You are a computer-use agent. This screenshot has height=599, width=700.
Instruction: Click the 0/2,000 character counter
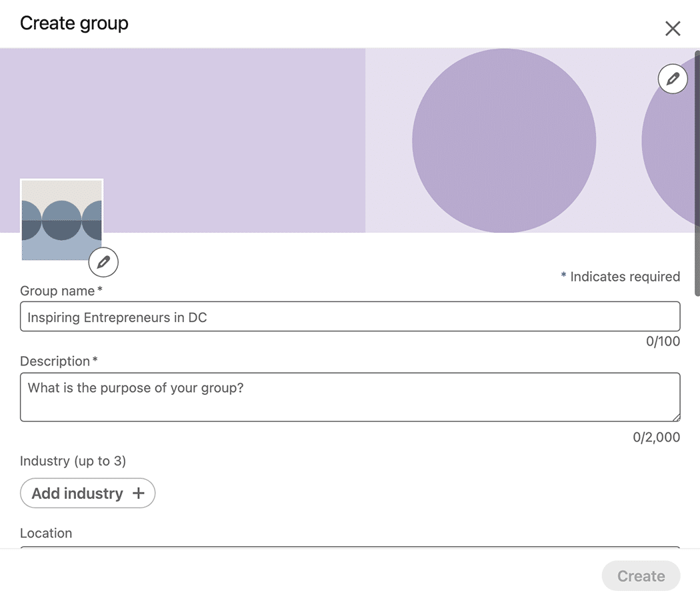click(656, 438)
